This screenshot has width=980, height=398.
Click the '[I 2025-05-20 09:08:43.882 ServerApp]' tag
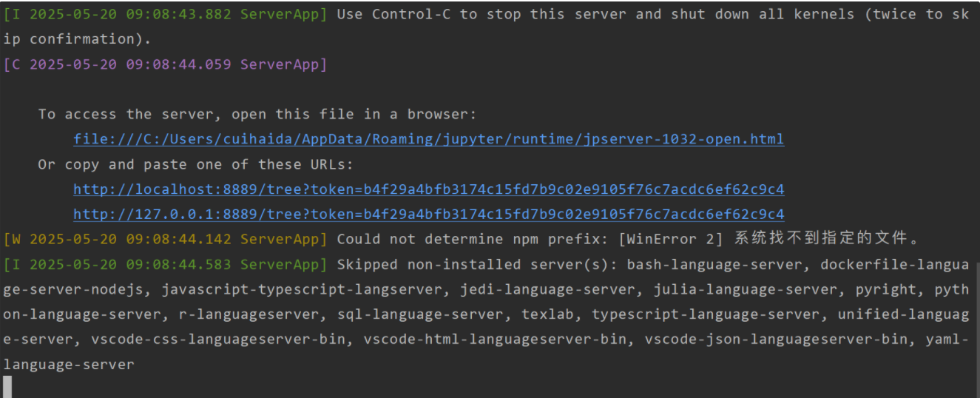point(165,14)
